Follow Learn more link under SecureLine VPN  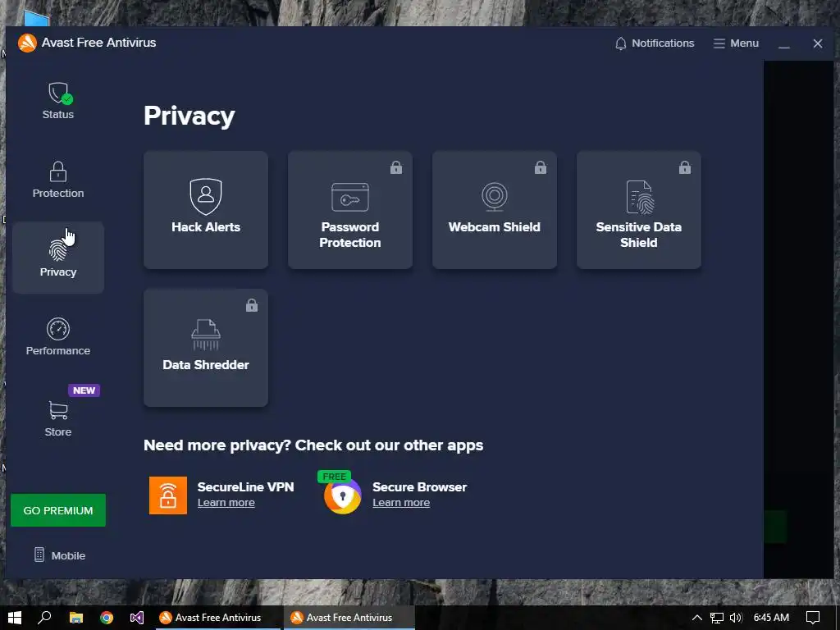tap(226, 503)
